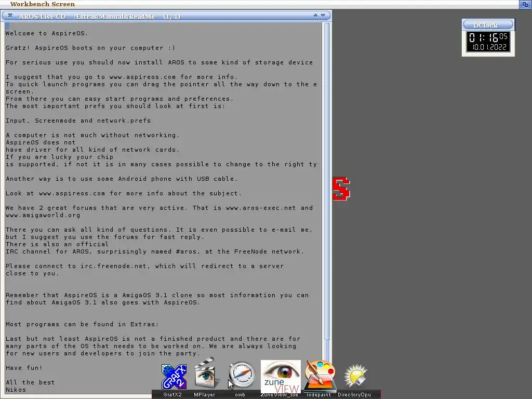Click 'Most programs can be found in Extras:'
Image resolution: width=532 pixels, height=399 pixels.
click(82, 324)
